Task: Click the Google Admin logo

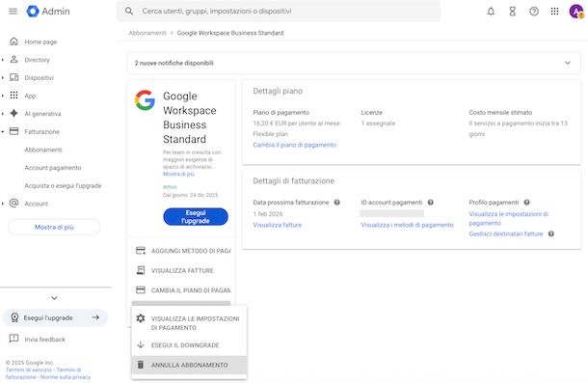Action: coord(48,12)
